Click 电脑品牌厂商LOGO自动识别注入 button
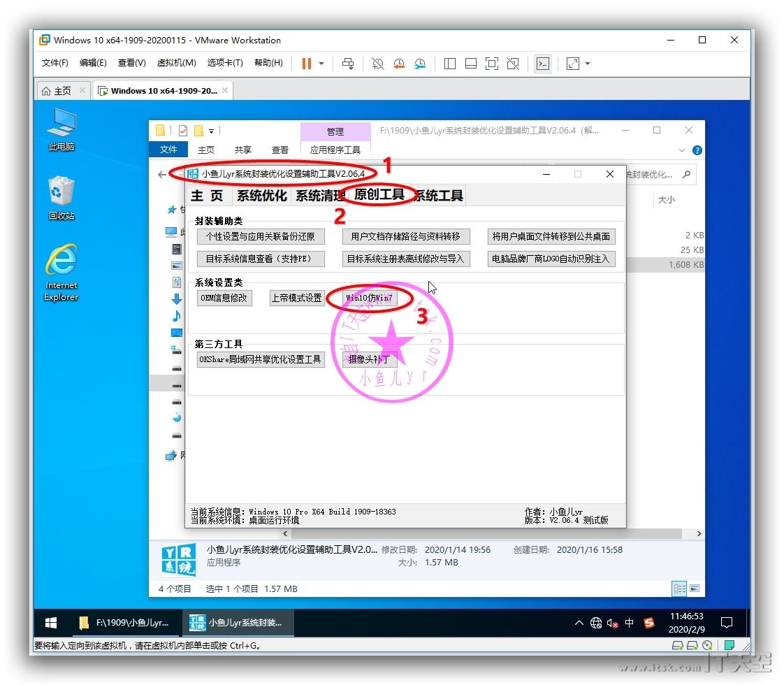This screenshot has width=784, height=685. click(551, 259)
